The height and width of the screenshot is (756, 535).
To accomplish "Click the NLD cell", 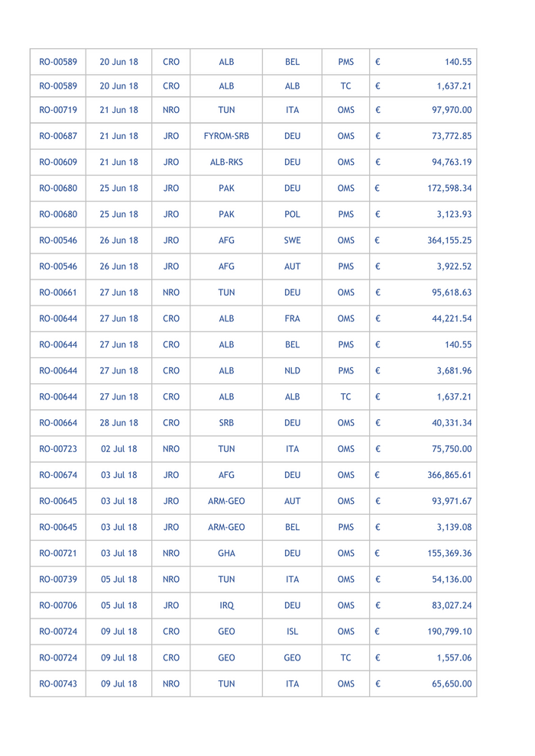I will click(292, 371).
